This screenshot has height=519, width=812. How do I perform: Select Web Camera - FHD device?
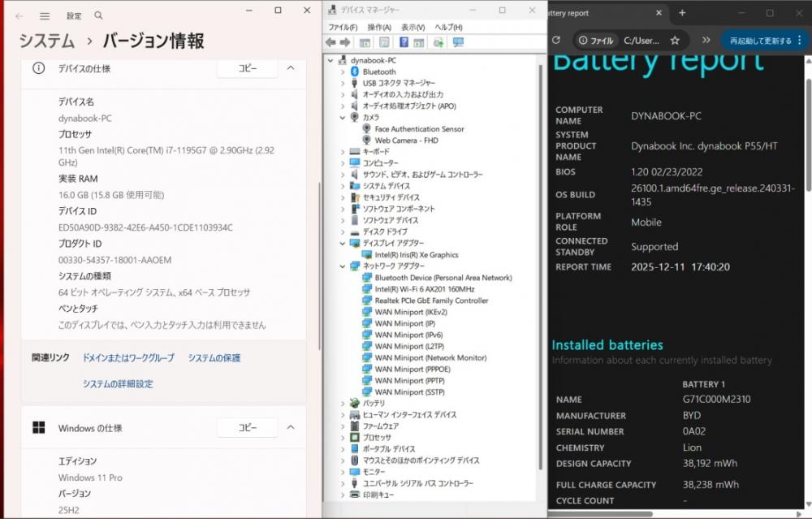[407, 141]
